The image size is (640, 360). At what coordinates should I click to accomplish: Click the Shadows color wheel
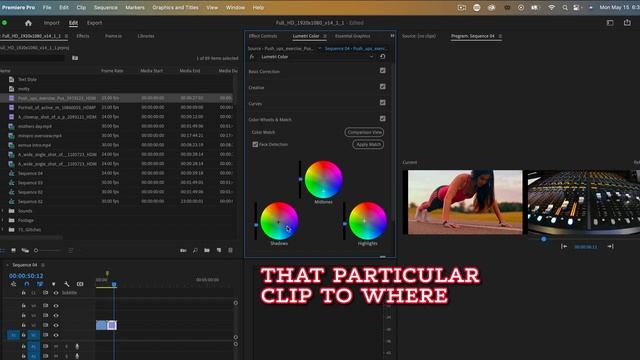(x=279, y=221)
